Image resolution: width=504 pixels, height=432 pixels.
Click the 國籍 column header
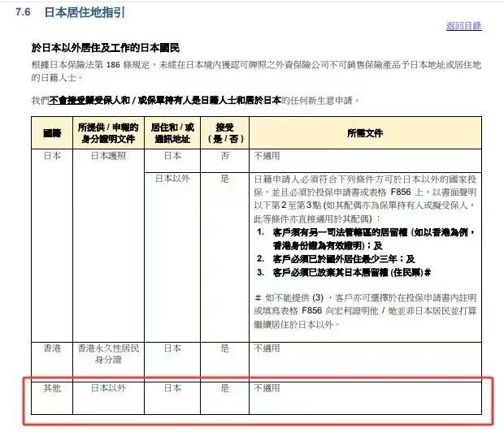52,133
